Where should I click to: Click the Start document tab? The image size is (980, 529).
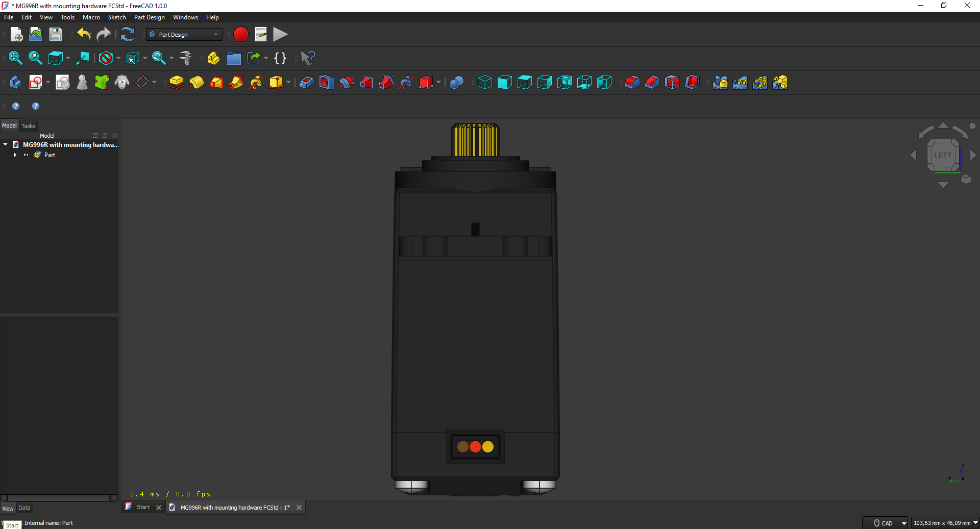143,508
